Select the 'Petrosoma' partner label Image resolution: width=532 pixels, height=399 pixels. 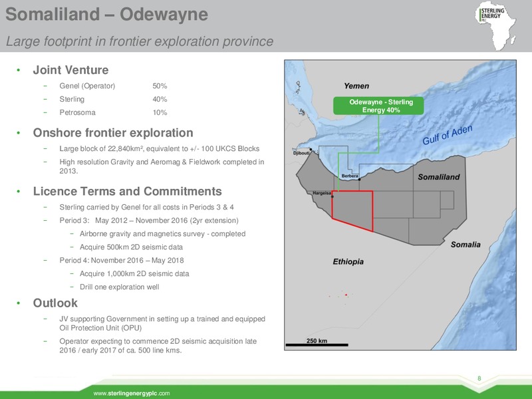(x=77, y=112)
